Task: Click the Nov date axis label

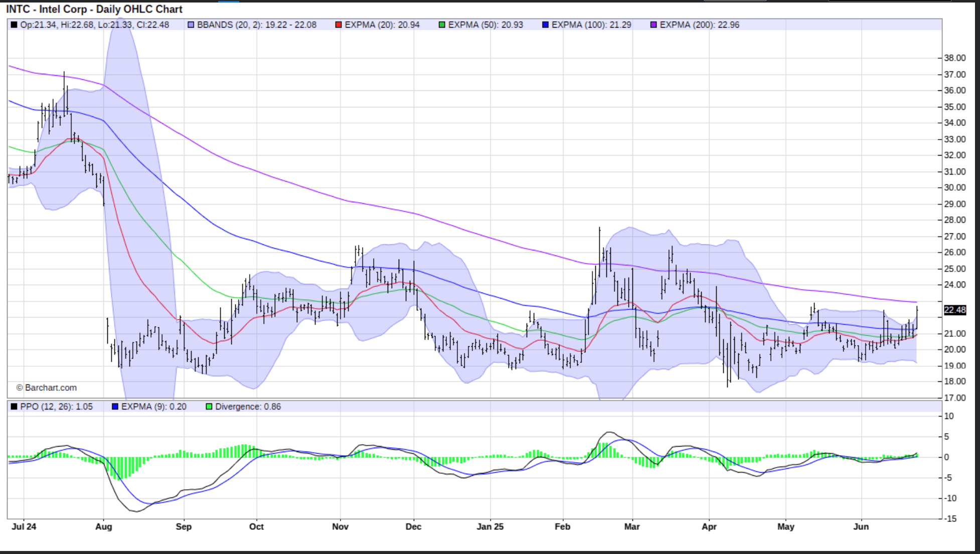Action: [x=340, y=526]
